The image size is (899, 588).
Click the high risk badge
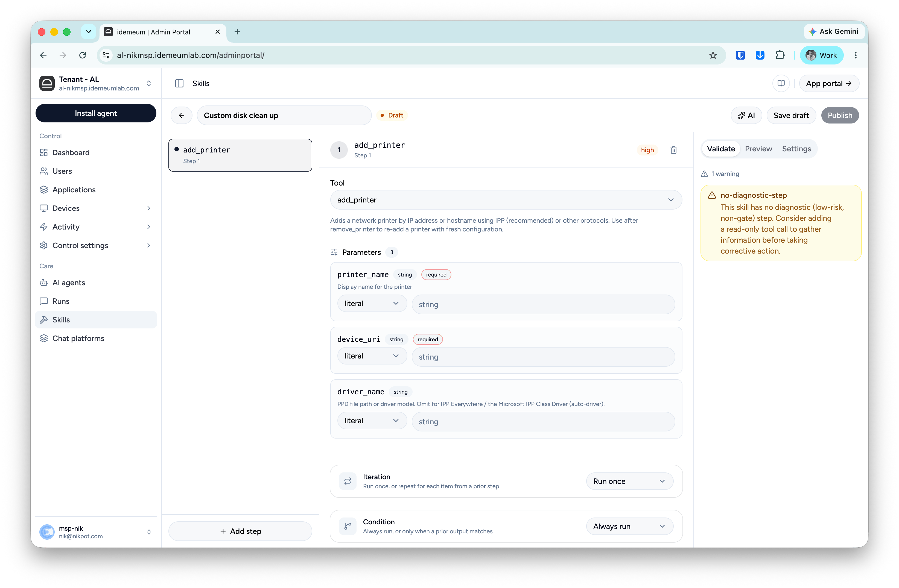647,150
